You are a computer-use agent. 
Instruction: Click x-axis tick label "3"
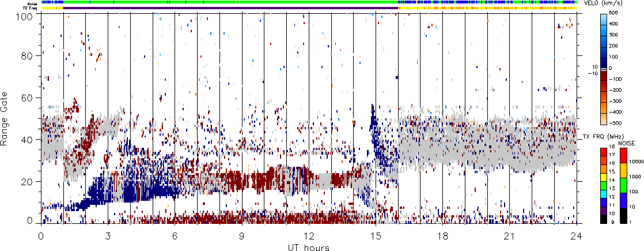108,237
